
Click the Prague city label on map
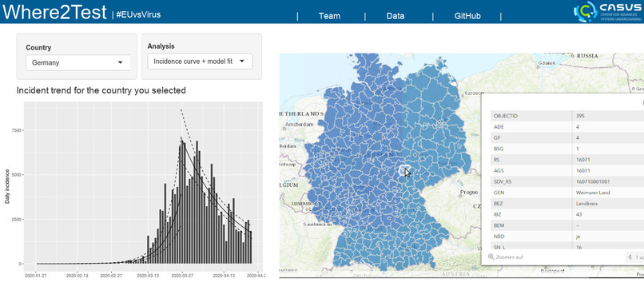(469, 192)
